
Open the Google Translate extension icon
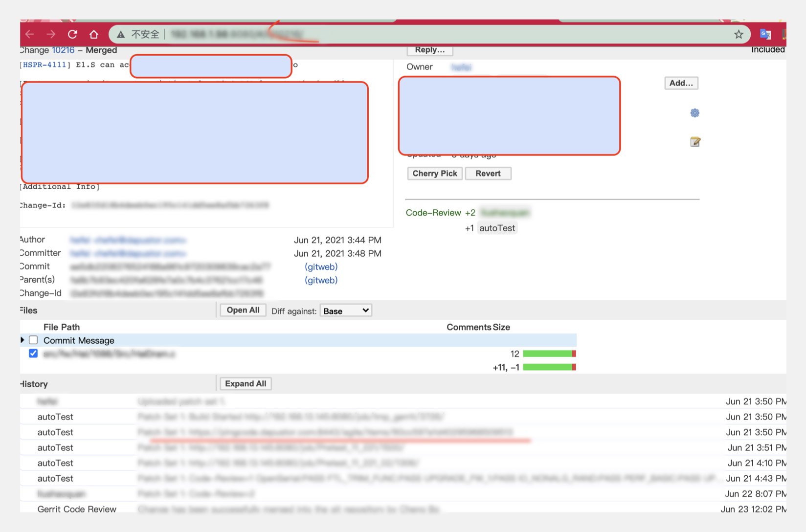click(x=765, y=34)
